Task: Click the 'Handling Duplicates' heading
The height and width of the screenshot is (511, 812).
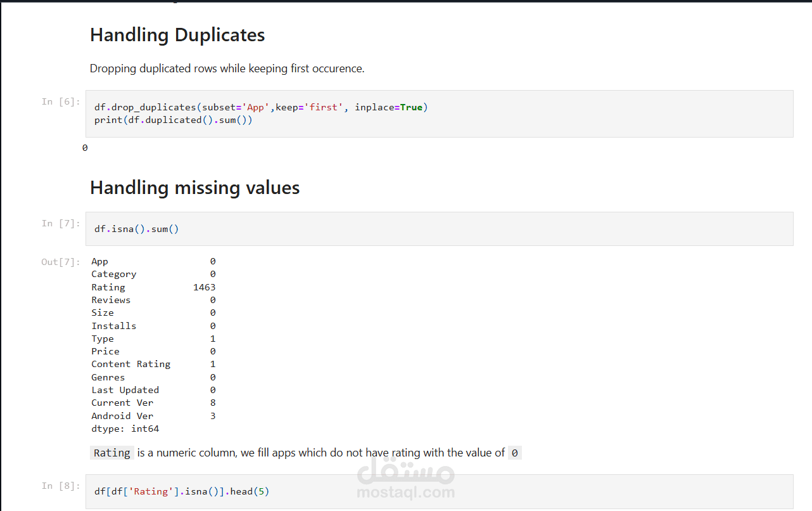Action: [x=177, y=35]
